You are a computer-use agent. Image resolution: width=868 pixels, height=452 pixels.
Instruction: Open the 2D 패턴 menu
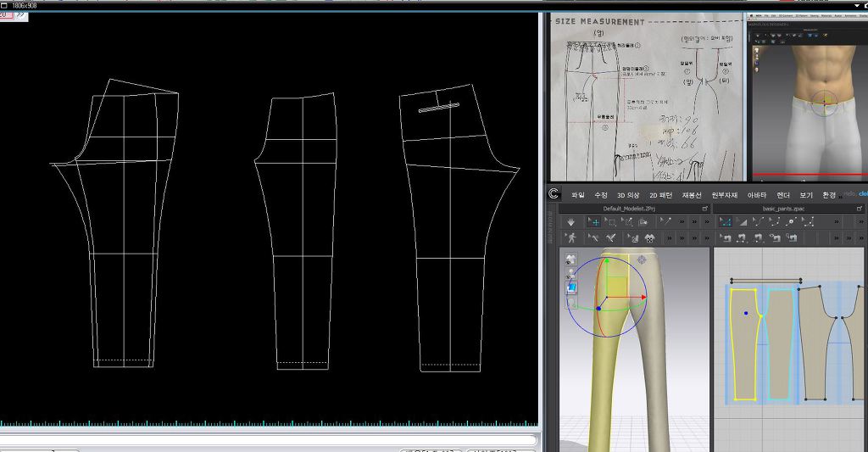click(660, 195)
